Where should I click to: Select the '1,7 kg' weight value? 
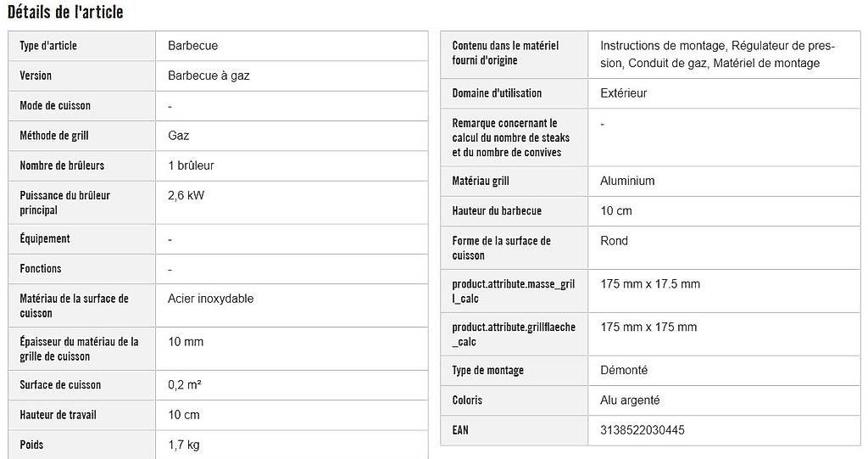pos(184,445)
